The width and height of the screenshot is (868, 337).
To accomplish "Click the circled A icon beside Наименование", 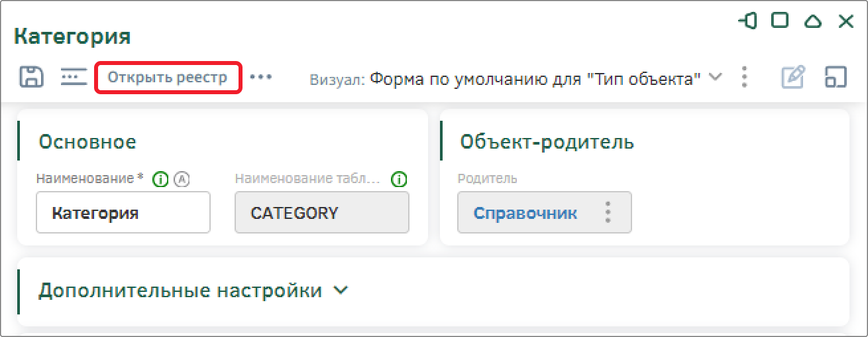I will (182, 179).
